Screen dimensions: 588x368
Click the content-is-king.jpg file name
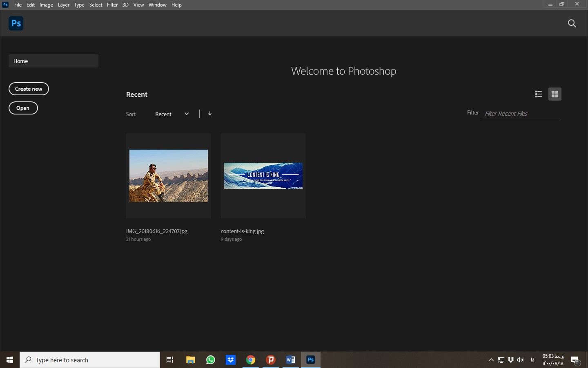click(242, 231)
